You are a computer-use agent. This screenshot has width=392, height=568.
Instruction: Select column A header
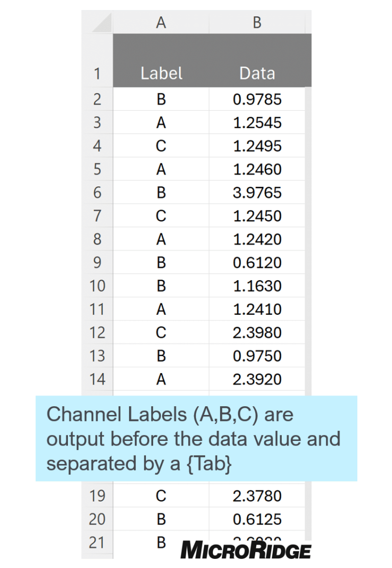(161, 22)
